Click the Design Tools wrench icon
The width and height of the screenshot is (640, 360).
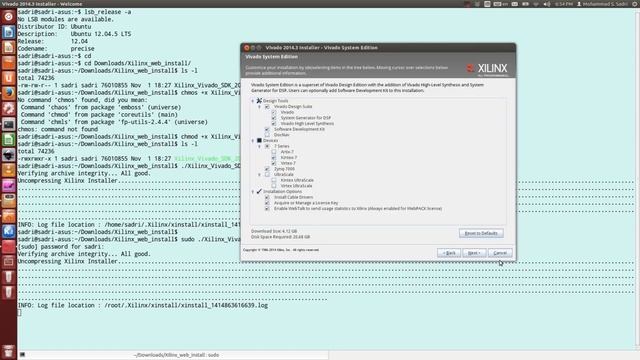pyautogui.click(x=259, y=100)
